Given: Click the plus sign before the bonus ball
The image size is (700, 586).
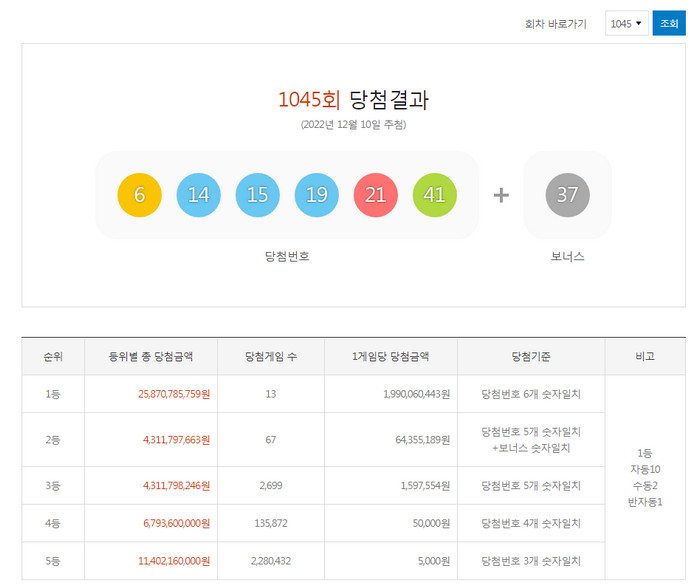Looking at the screenshot, I should pos(501,195).
